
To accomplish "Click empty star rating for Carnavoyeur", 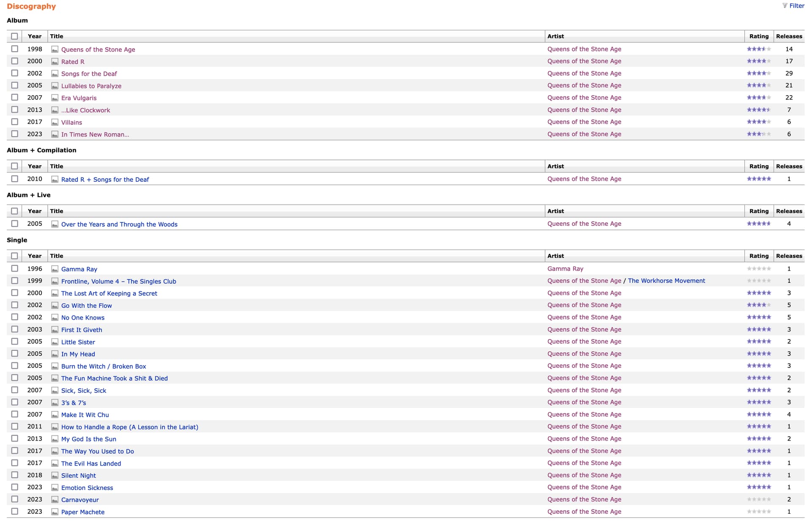I will coord(759,499).
